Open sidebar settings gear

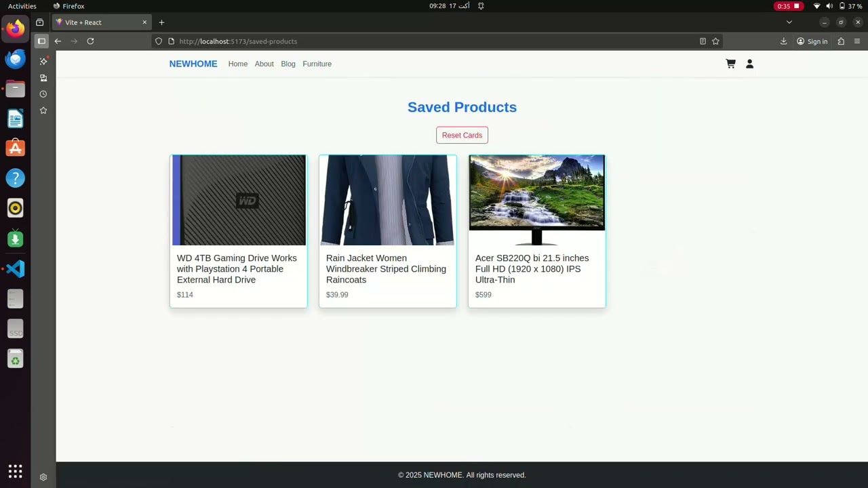click(x=43, y=477)
